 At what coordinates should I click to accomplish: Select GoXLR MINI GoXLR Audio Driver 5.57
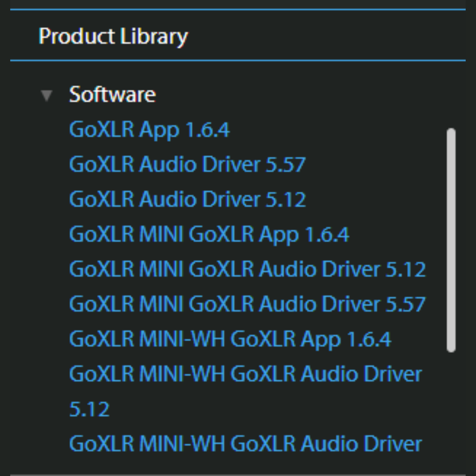[x=247, y=304]
